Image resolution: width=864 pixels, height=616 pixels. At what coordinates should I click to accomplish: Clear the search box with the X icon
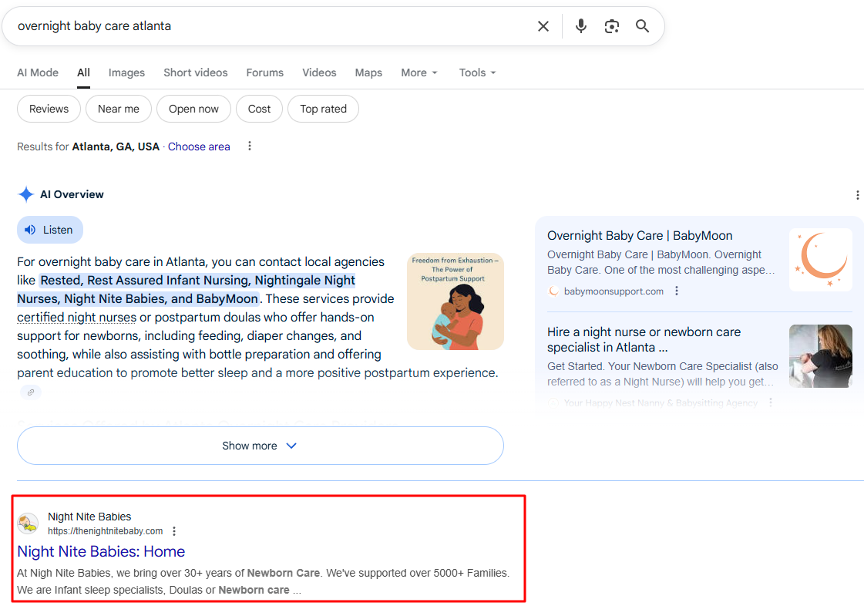(x=543, y=26)
